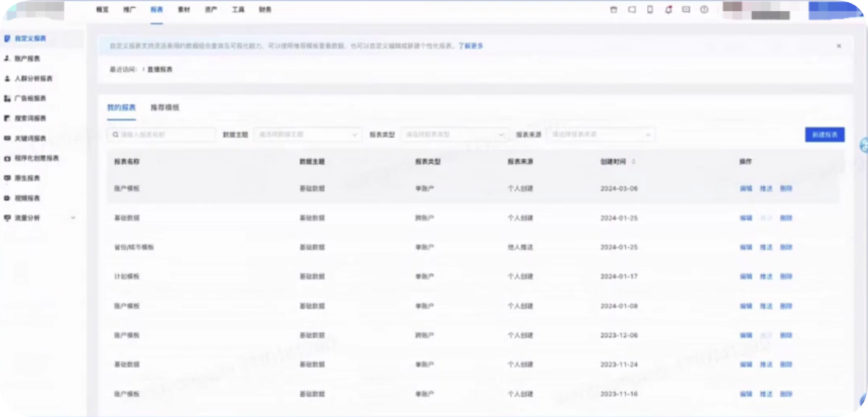The image size is (868, 417).
Task: Push the 2024-03-06 report
Action: [x=766, y=188]
